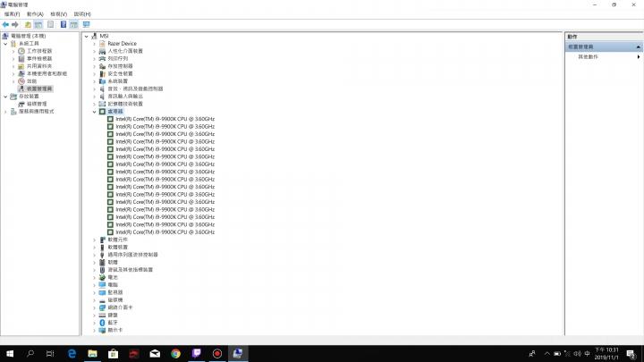
Task: Open the 動作(A) menu
Action: [x=35, y=14]
